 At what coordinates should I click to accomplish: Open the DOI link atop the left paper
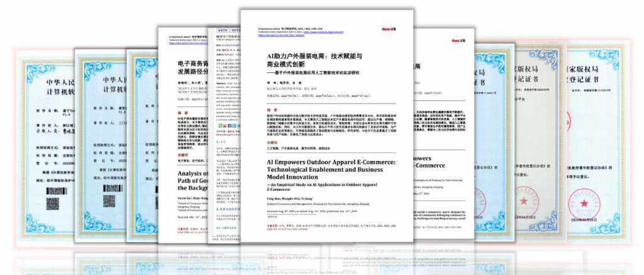click(x=187, y=44)
